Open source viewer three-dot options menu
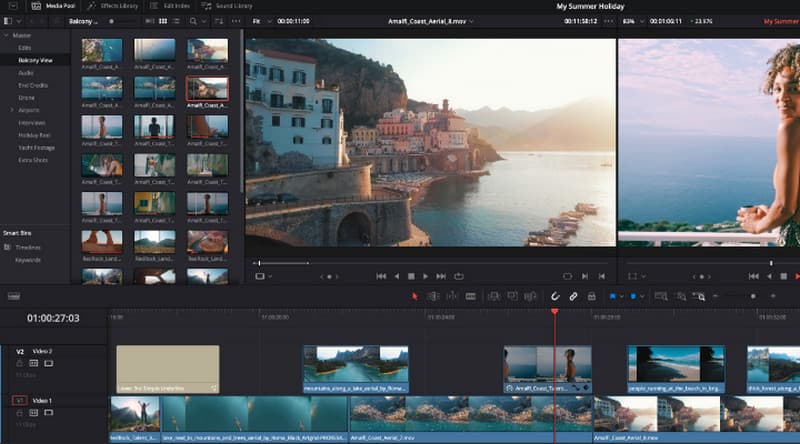The height and width of the screenshot is (444, 800). [x=608, y=21]
